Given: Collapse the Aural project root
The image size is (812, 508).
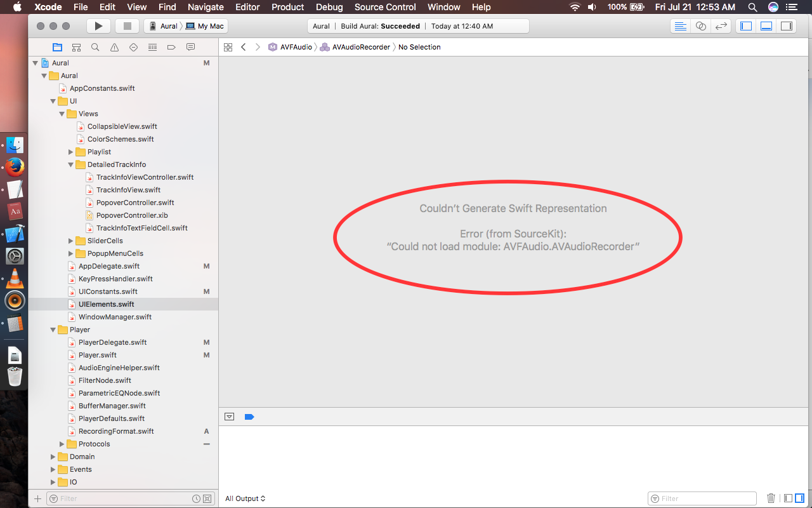Looking at the screenshot, I should point(36,63).
